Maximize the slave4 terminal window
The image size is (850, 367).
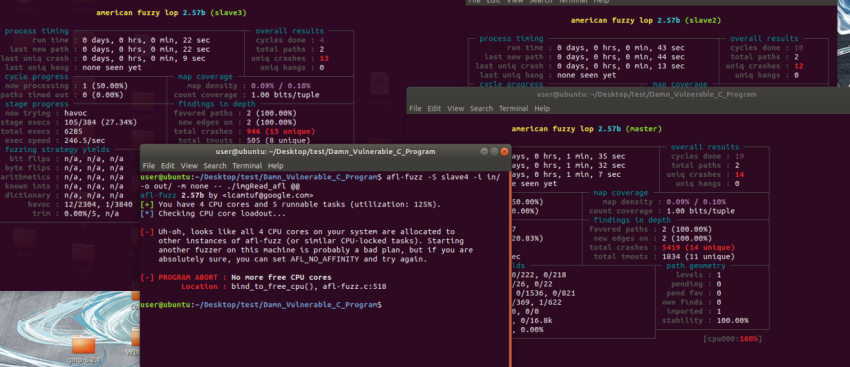click(495, 152)
